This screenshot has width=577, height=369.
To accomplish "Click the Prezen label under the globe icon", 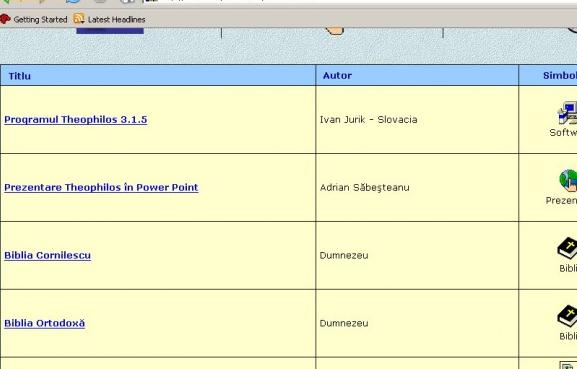I will coord(561,201).
